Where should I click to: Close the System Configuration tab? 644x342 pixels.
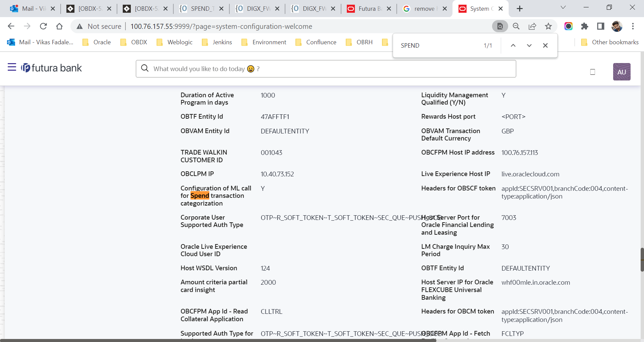click(x=500, y=9)
